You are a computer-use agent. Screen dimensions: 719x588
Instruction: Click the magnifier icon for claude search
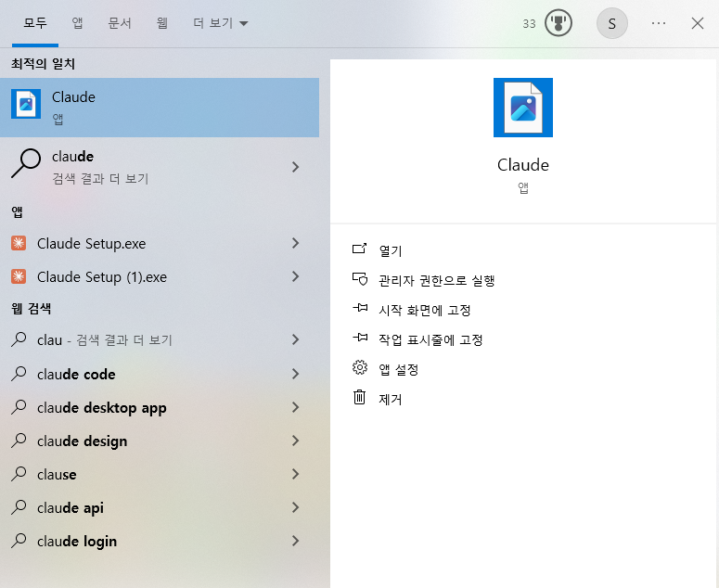26,163
